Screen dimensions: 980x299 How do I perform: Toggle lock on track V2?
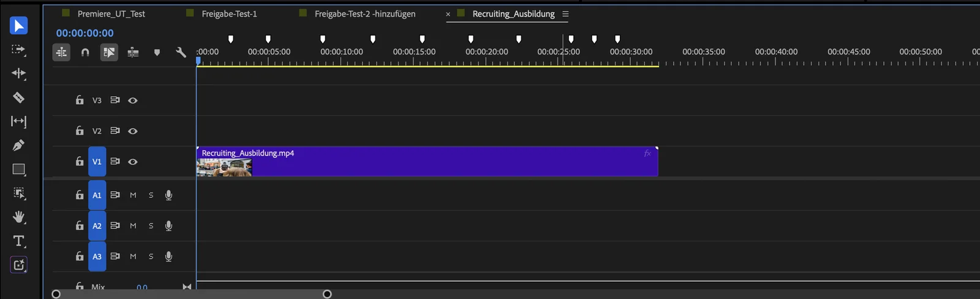tap(80, 131)
